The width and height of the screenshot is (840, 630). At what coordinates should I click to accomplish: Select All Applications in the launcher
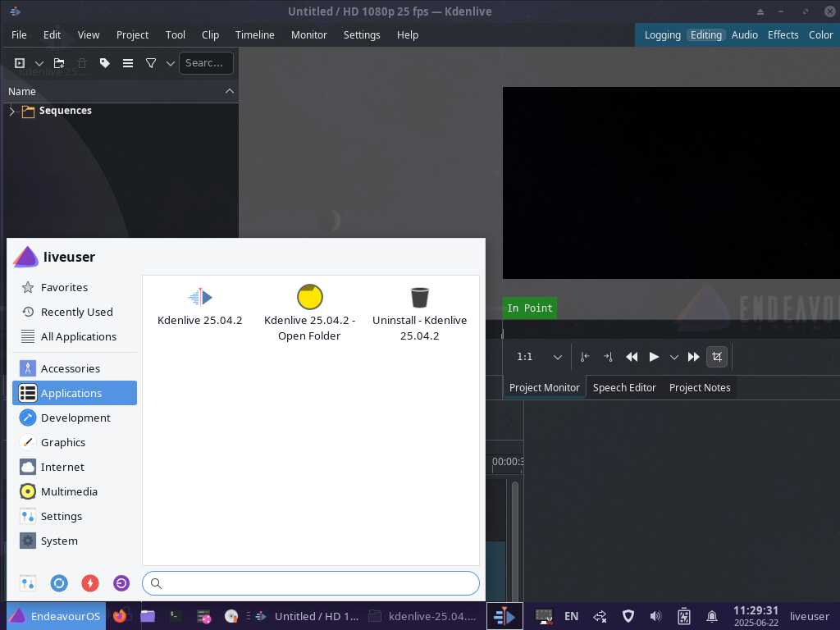(75, 336)
